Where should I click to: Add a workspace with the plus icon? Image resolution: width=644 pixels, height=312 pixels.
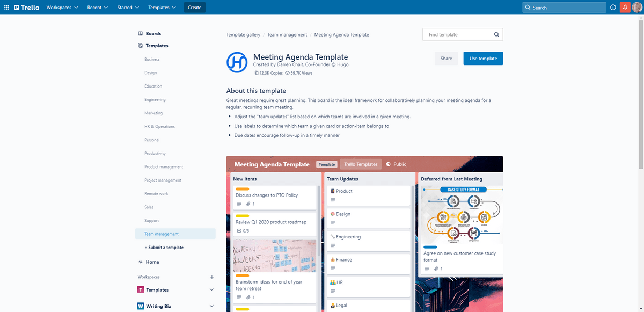pos(211,277)
